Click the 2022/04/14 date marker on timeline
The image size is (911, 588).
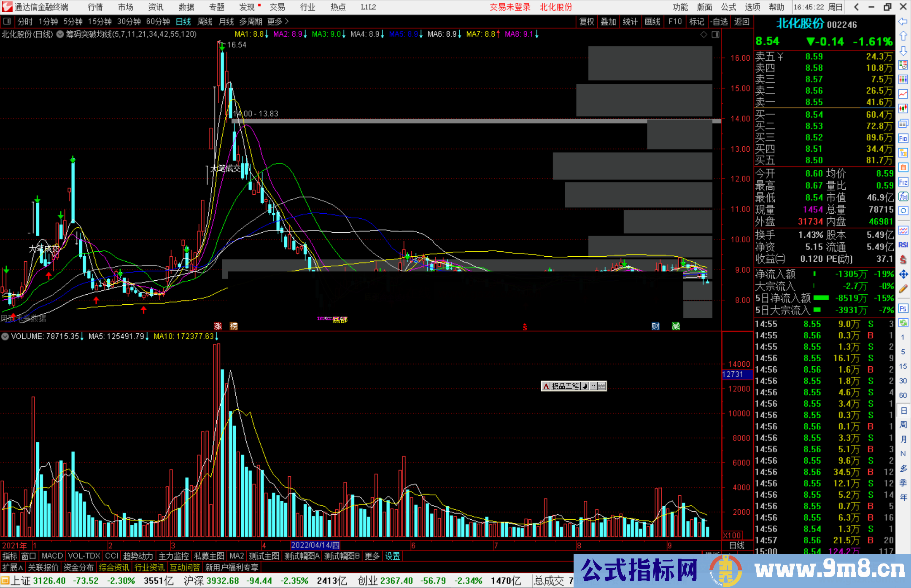315,545
